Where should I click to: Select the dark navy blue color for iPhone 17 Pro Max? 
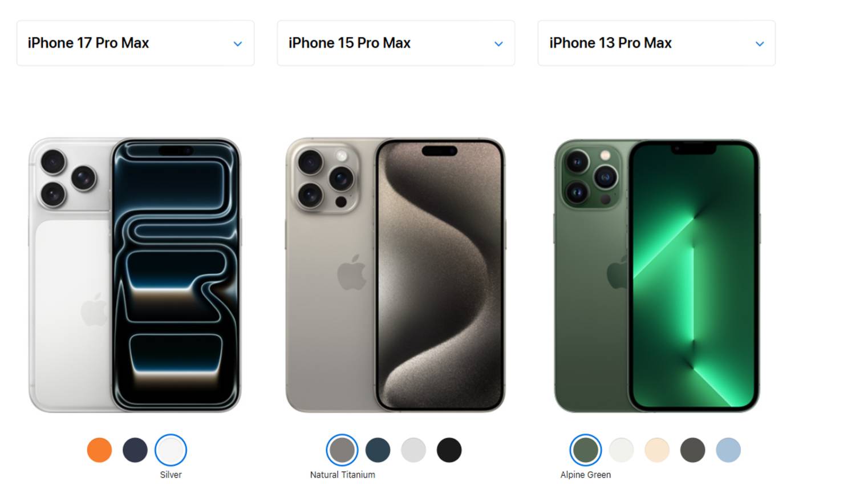[135, 450]
